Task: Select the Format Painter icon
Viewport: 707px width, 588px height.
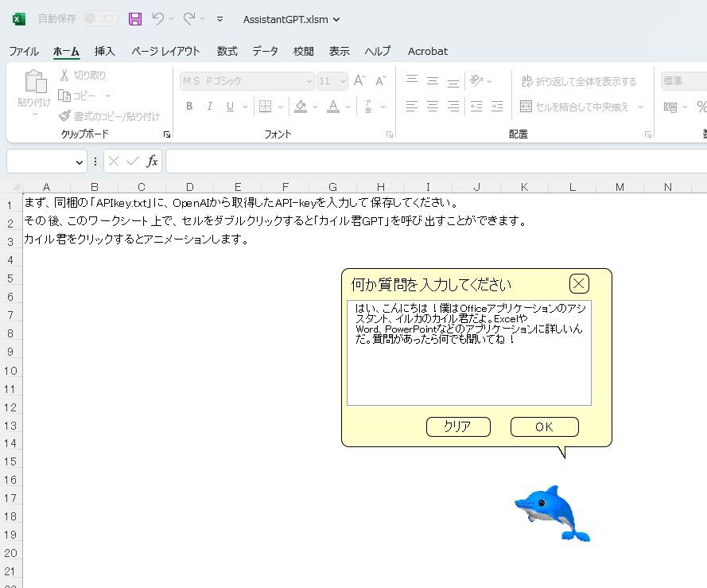Action: point(65,115)
